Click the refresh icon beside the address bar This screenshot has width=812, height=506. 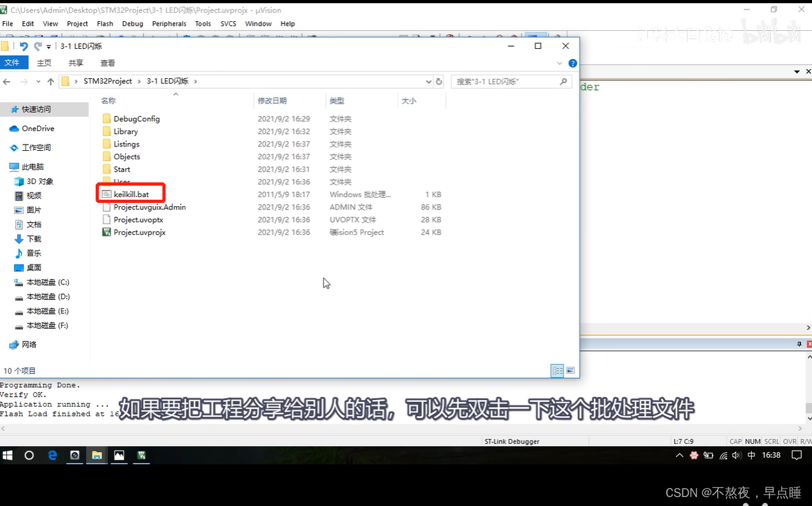pos(438,82)
